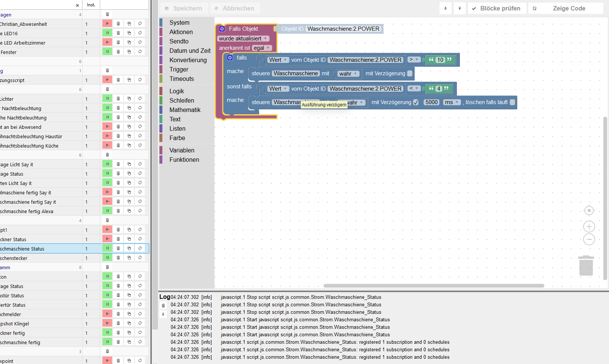Open the 'wurde aktualisiert' dropdown

click(243, 39)
